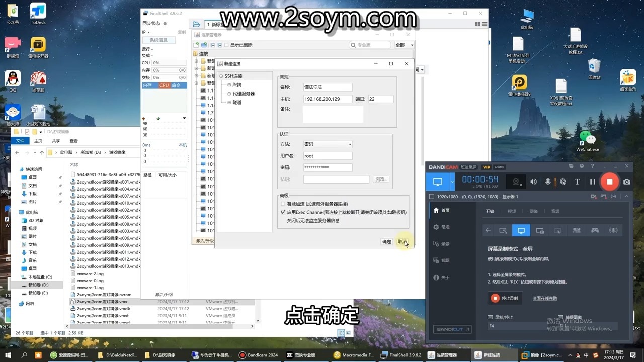
Task: Select 本地磁盘 (C:) in Explorer navigation pane
Action: point(40,277)
